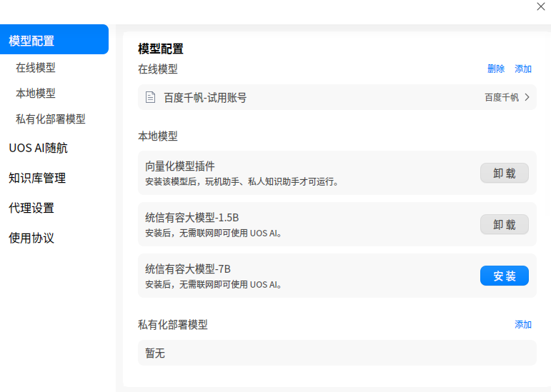
Task: Click the 本地模型 section heading in content
Action: 158,136
